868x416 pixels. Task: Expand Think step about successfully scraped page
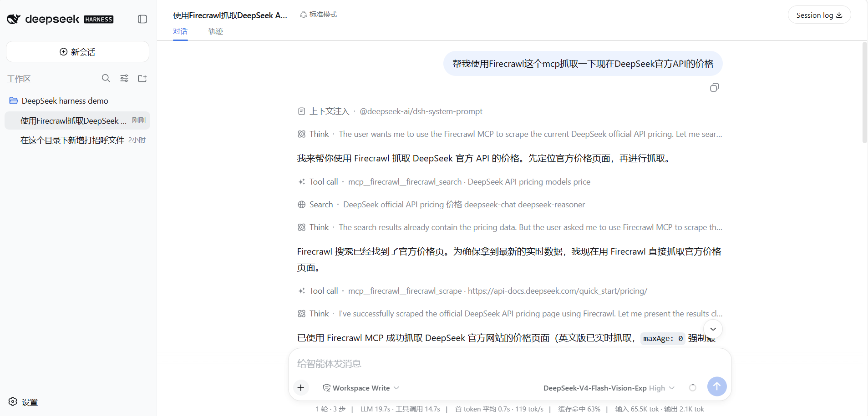510,314
